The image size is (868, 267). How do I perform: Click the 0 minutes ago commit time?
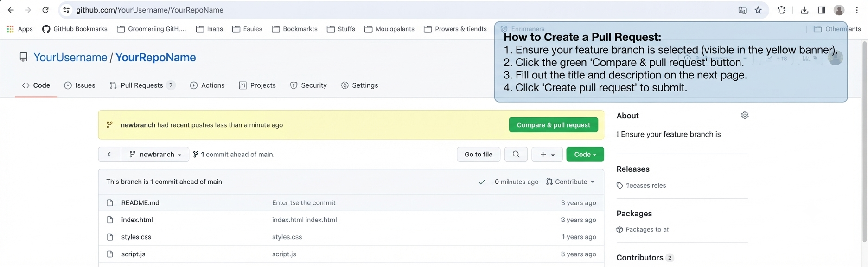point(517,182)
